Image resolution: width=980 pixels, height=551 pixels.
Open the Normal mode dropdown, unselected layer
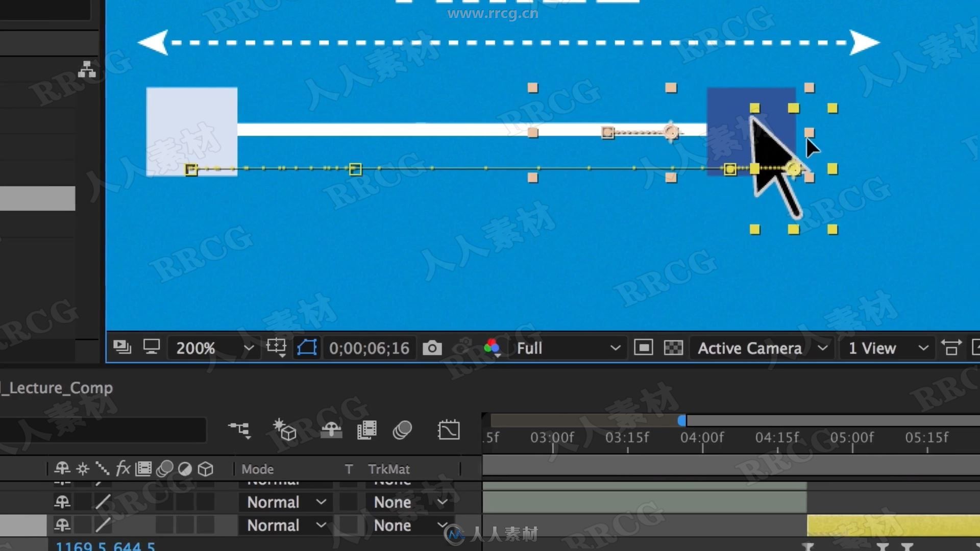pyautogui.click(x=286, y=502)
